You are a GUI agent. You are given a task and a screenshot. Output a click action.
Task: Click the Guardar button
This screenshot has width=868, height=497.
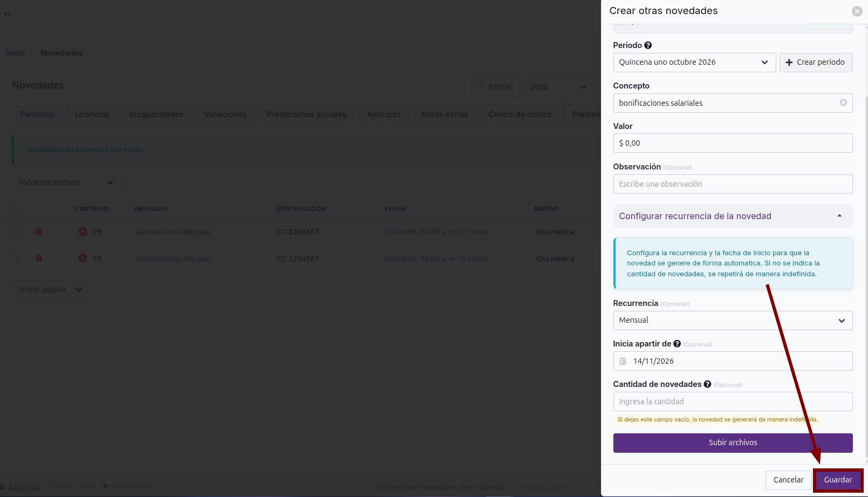tap(838, 480)
